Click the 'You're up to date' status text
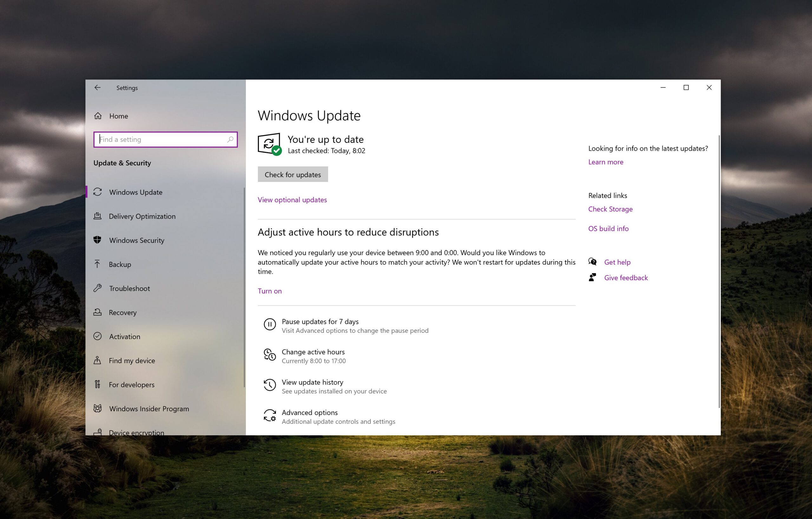 325,139
